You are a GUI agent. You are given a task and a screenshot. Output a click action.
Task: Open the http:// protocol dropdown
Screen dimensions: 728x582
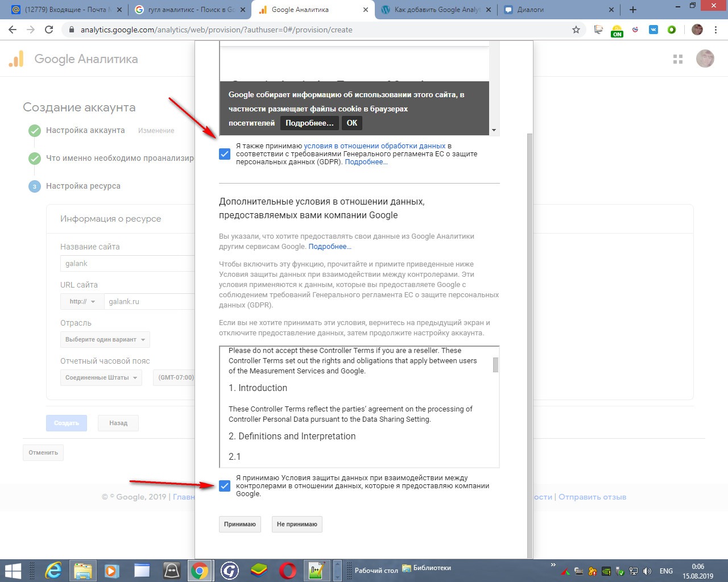pyautogui.click(x=82, y=301)
